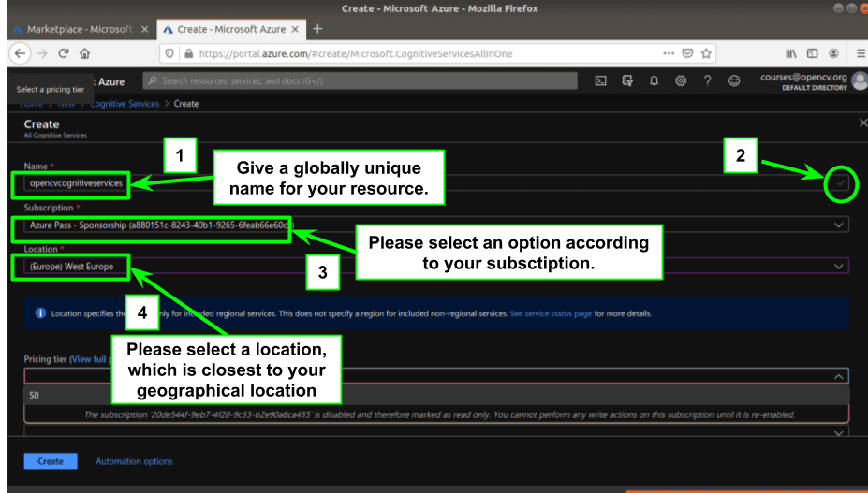Screen dimensions: 868x493
Task: Open page actions three-dot menu
Action: click(669, 53)
